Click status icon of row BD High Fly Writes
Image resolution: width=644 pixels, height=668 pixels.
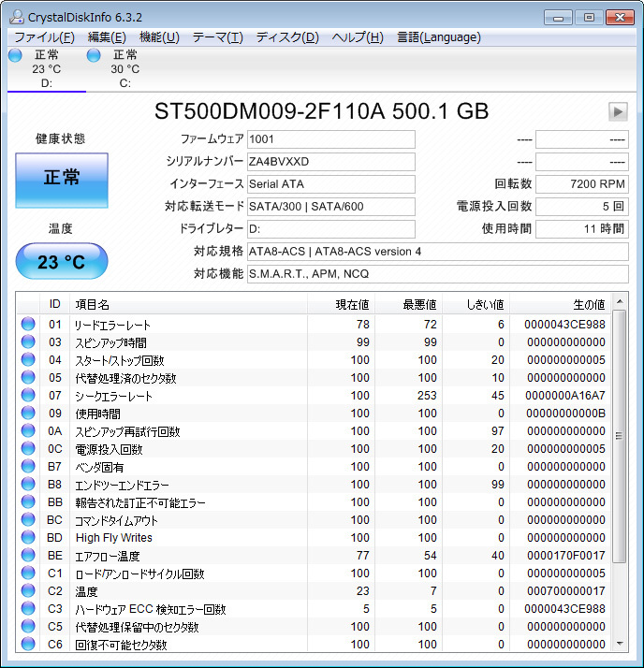point(28,537)
